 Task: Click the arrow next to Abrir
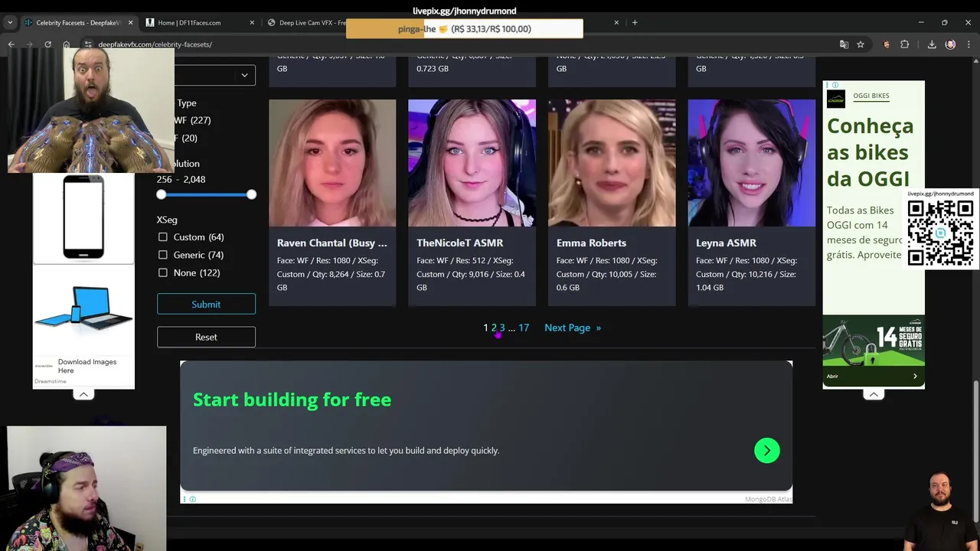click(915, 376)
